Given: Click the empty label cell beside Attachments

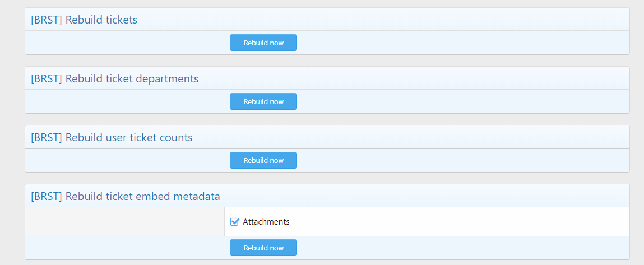Looking at the screenshot, I should [x=124, y=222].
